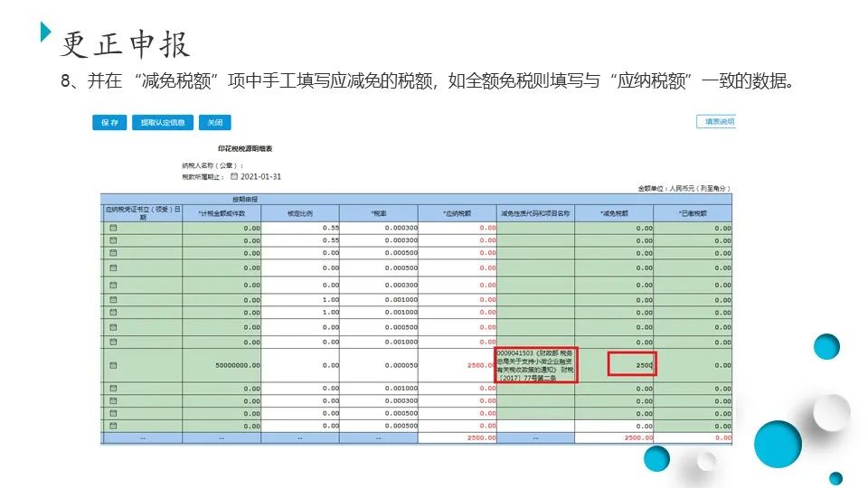Click the 金额单位:人民币元 label

684,189
